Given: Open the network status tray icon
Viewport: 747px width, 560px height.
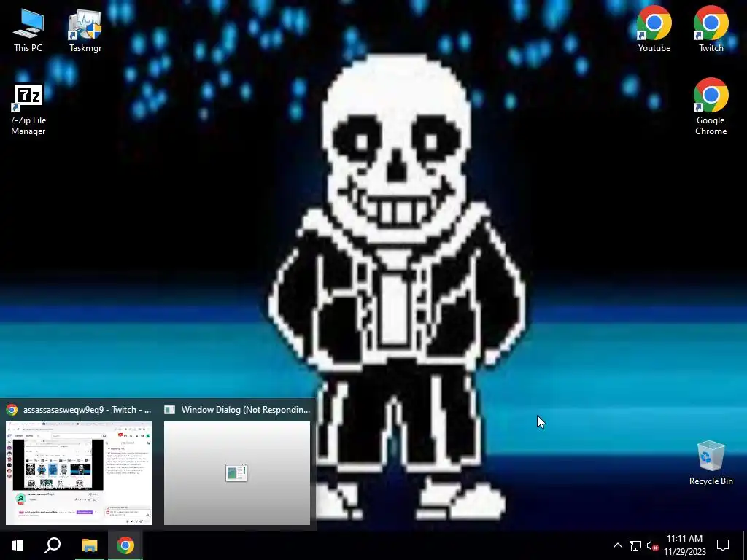Looking at the screenshot, I should (635, 545).
